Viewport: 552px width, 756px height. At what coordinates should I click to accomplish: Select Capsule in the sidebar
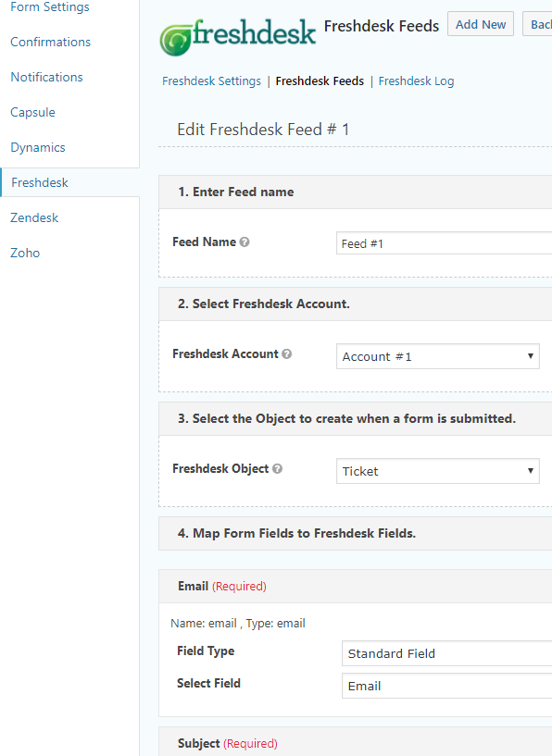point(32,112)
